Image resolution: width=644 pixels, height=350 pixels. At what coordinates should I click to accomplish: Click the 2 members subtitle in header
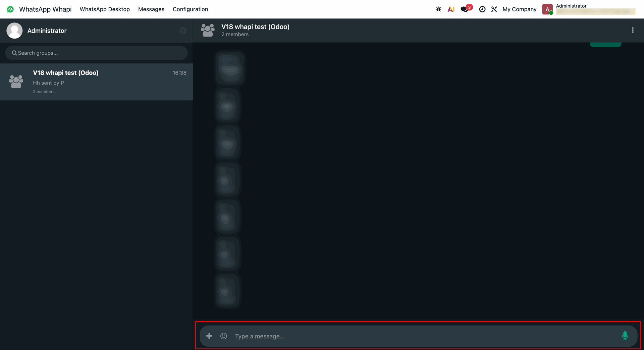tap(235, 35)
